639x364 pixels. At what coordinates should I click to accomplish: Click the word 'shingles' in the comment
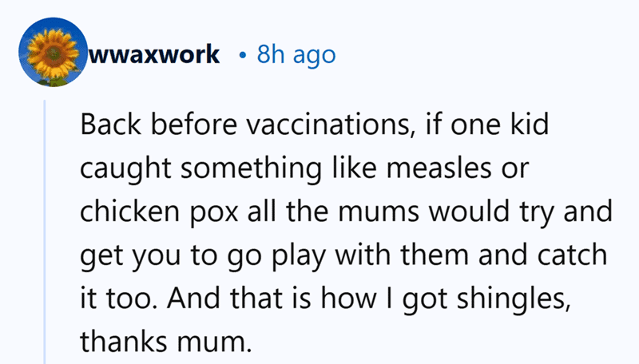click(x=512, y=299)
